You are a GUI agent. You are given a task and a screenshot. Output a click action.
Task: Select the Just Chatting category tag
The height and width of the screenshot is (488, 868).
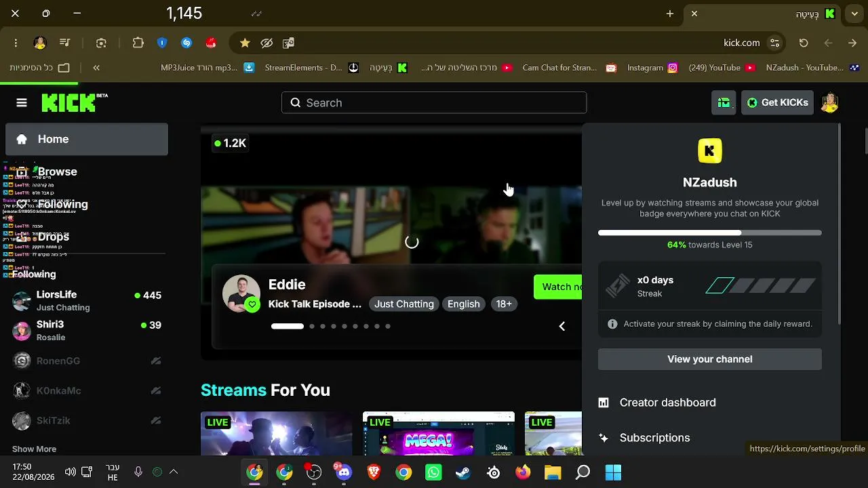[x=404, y=304]
